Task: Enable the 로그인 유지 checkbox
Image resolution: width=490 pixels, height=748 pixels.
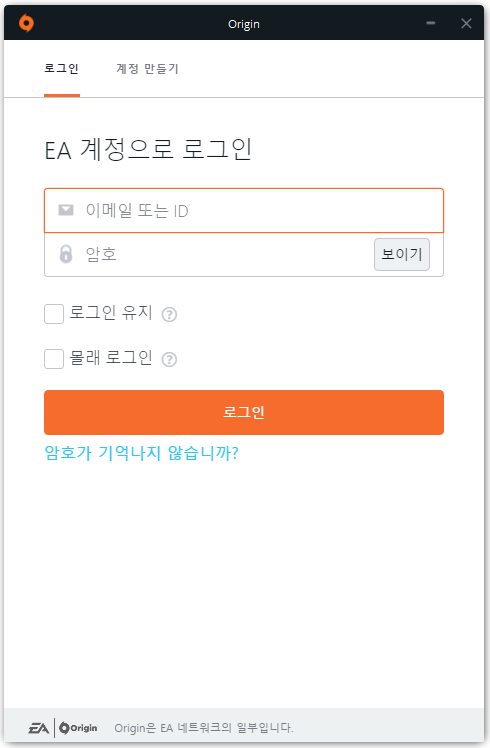Action: pos(54,314)
